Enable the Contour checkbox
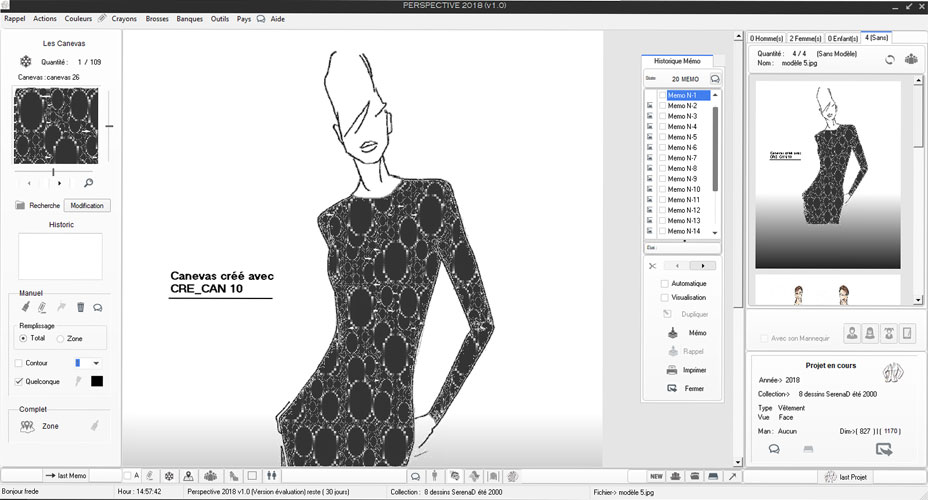The image size is (928, 500). pos(19,362)
